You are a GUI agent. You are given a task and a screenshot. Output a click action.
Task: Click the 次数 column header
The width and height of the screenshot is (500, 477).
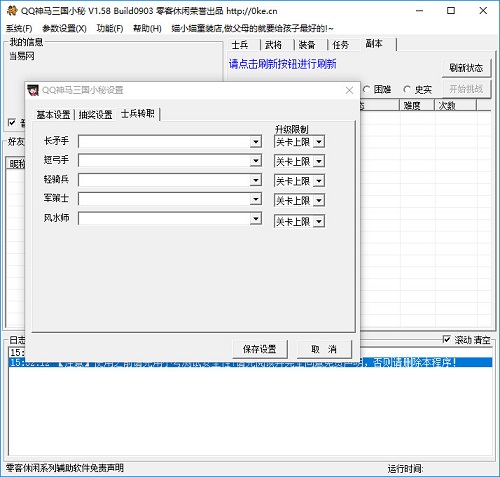tap(456, 106)
